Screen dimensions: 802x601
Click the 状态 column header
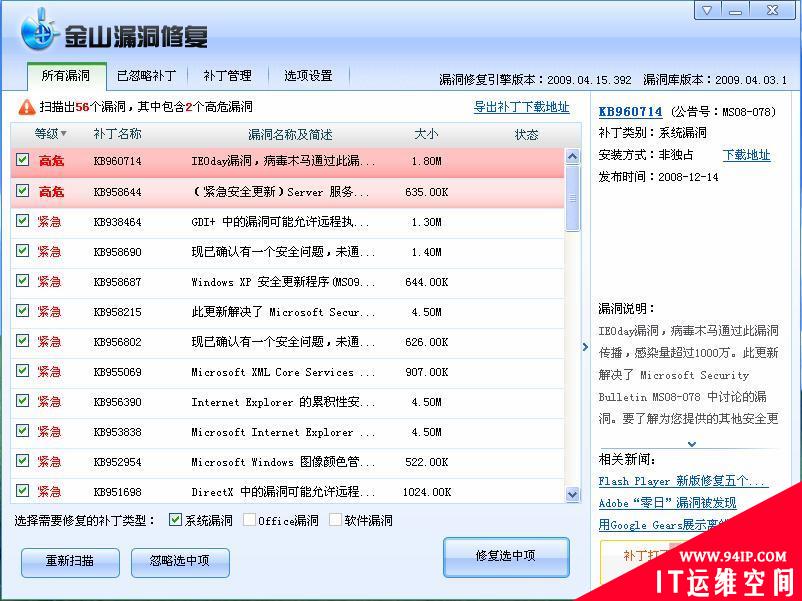[x=526, y=135]
